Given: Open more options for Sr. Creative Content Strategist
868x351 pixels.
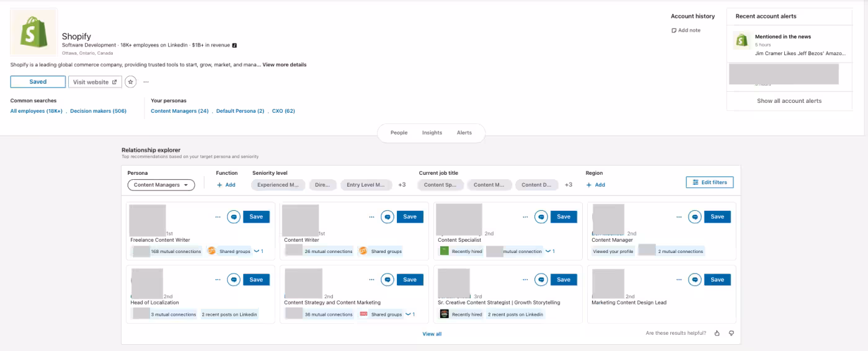Looking at the screenshot, I should tap(525, 280).
